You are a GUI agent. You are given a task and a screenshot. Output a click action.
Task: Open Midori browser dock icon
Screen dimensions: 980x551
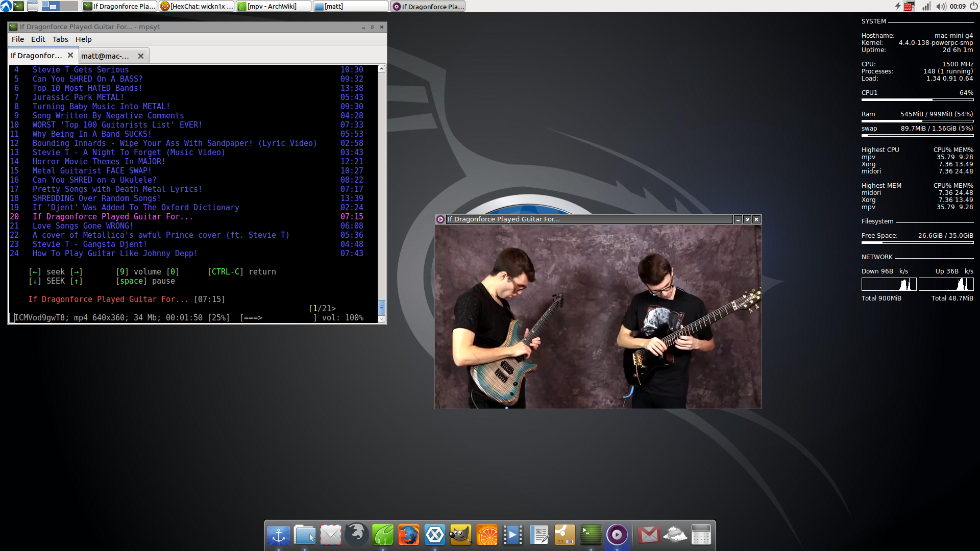[x=383, y=535]
